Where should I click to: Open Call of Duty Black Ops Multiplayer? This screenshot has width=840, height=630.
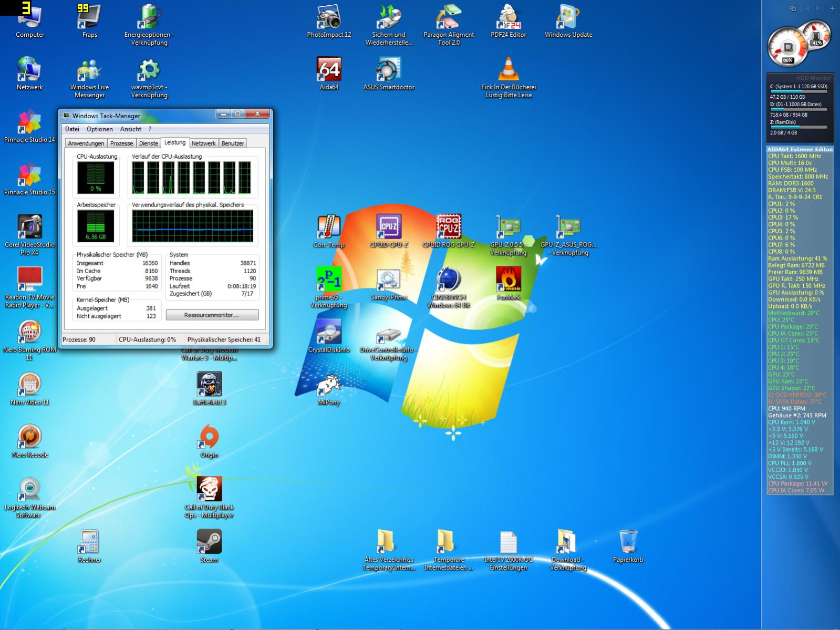coord(209,497)
